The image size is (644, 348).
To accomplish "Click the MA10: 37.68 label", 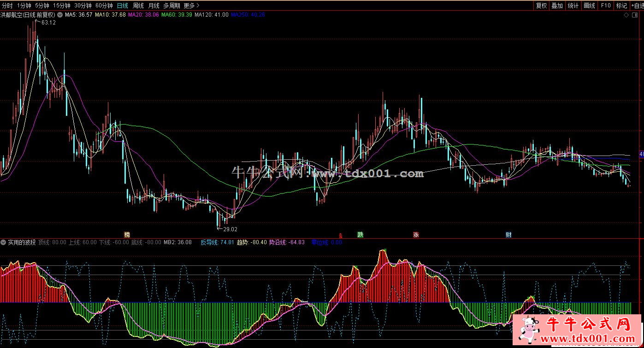I will [110, 15].
